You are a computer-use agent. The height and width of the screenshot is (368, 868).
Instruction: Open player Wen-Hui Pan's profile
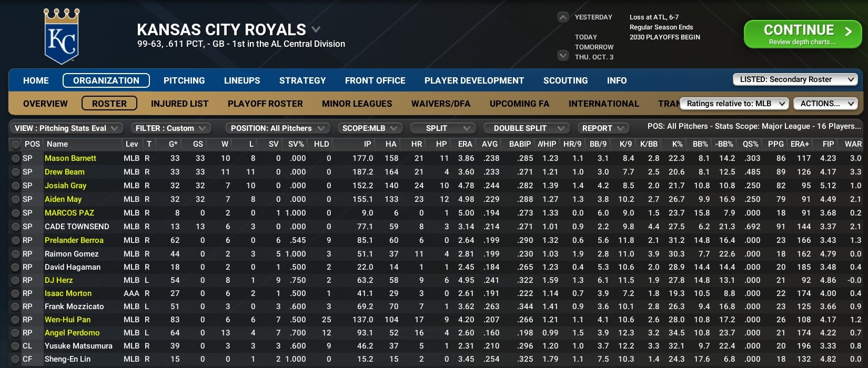click(67, 320)
